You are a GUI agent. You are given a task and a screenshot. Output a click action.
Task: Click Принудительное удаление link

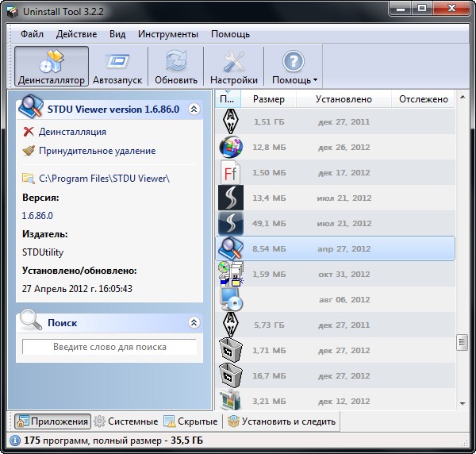point(97,151)
